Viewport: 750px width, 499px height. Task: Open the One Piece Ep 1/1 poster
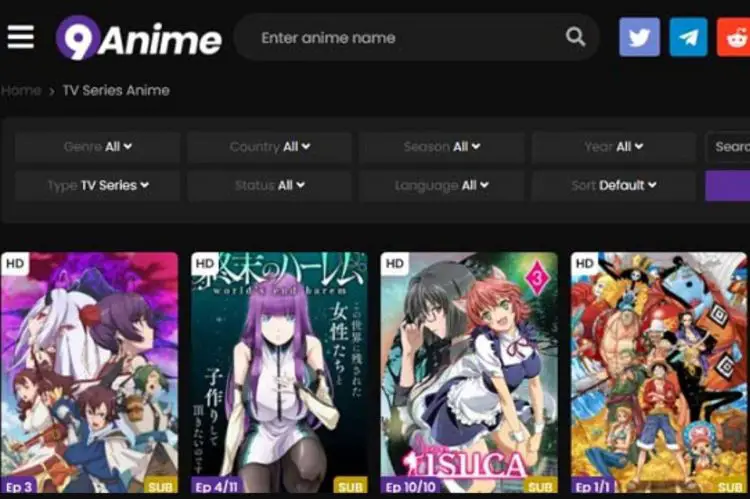(659, 372)
